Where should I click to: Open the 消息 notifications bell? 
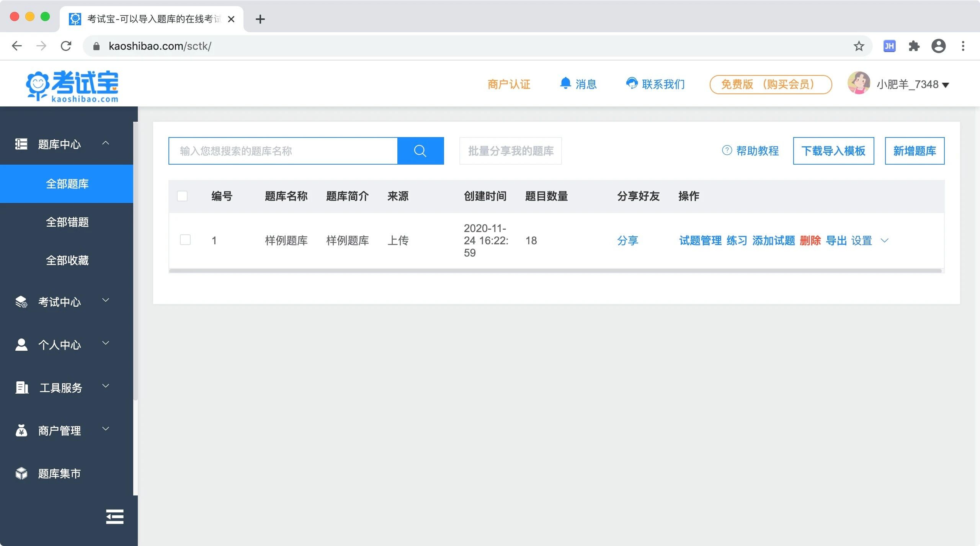(565, 83)
